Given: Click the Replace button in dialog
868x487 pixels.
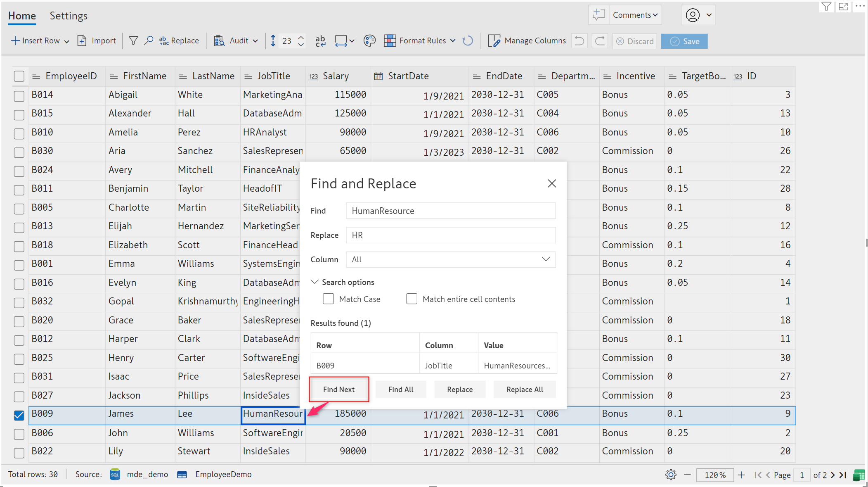Looking at the screenshot, I should [x=460, y=389].
